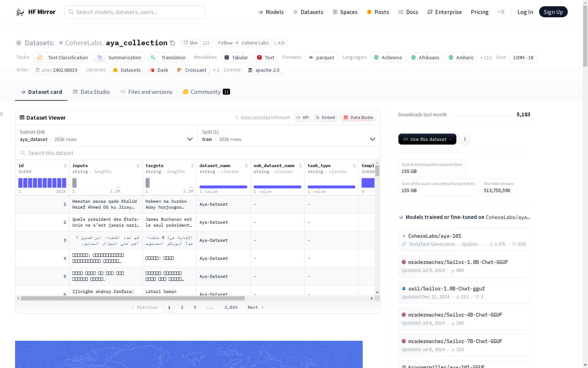Sort the inputs column

(x=138, y=166)
